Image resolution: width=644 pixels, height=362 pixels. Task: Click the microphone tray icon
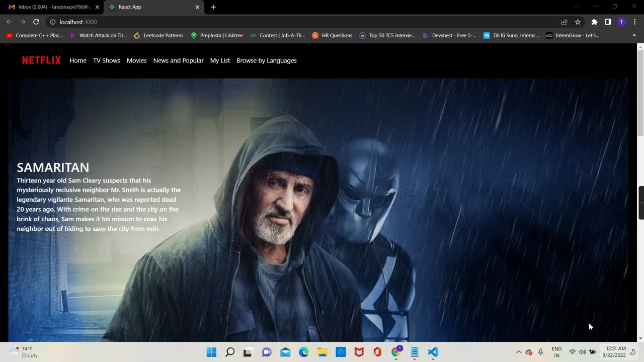(541, 352)
